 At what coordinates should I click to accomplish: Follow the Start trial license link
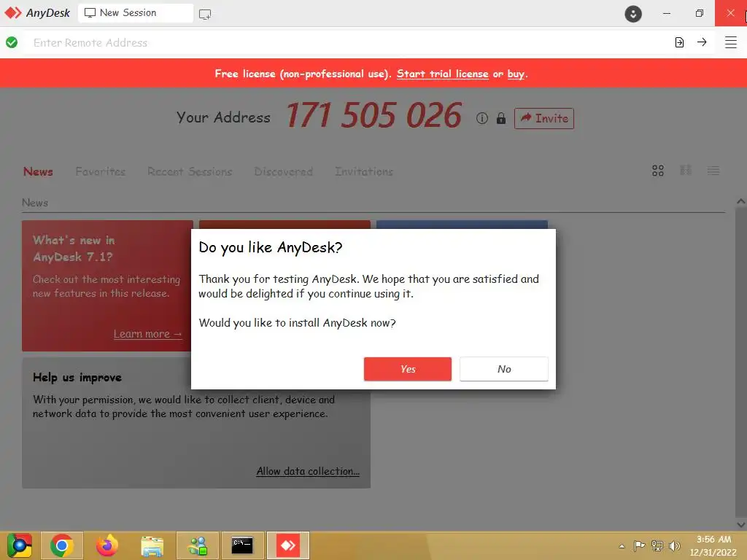[442, 74]
